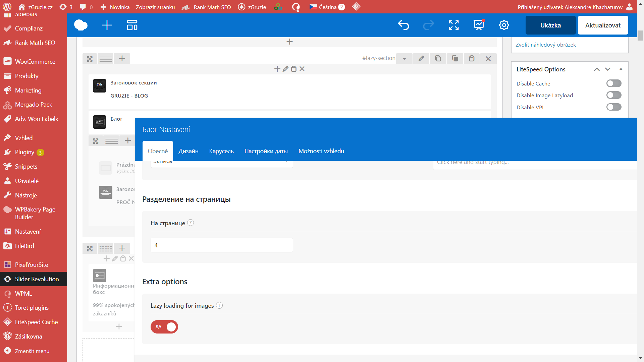
Task: Click the На странице number input
Action: click(x=222, y=245)
